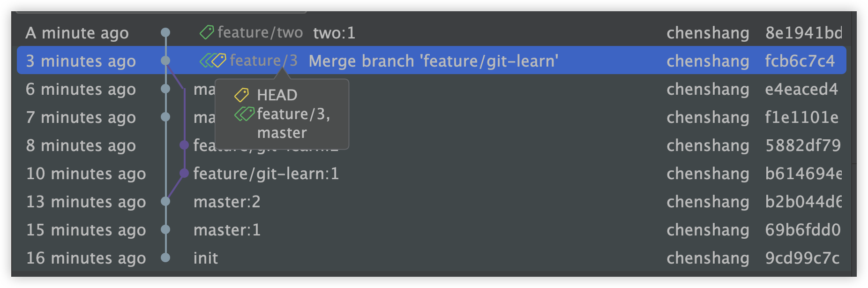Viewport: 868px width, 288px height.
Task: Click the purple graph node for feature/git-learn:1
Action: pyautogui.click(x=184, y=173)
